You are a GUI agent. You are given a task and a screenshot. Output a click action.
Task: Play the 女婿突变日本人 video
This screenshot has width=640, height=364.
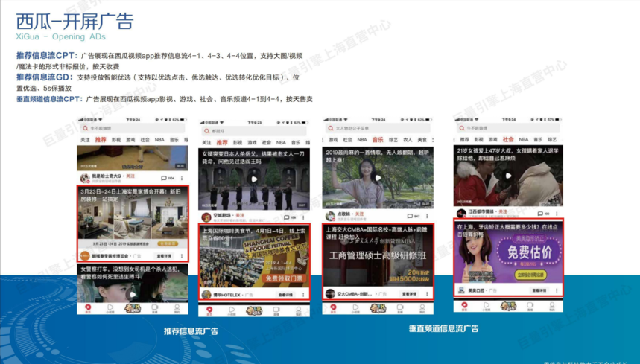254,179
